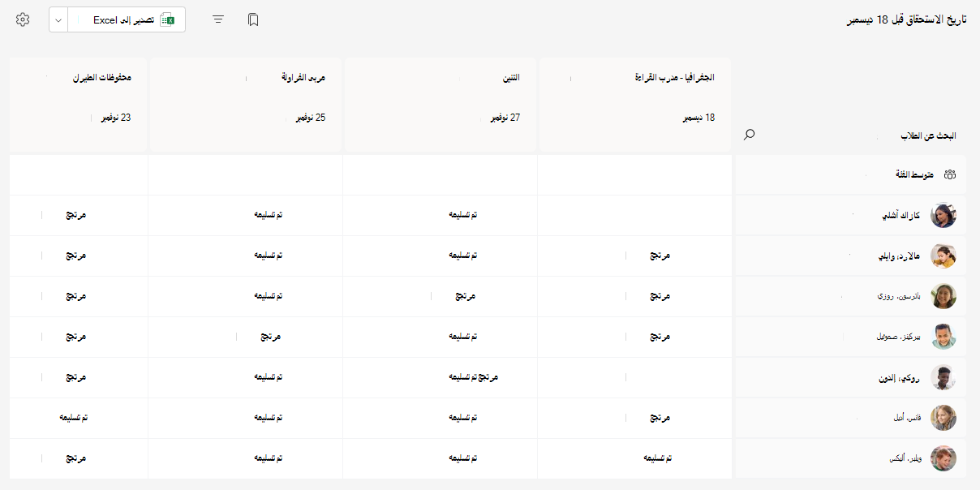The width and height of the screenshot is (980, 490).
Task: Open the 27 نوفمبر assignment column header
Action: (x=441, y=104)
